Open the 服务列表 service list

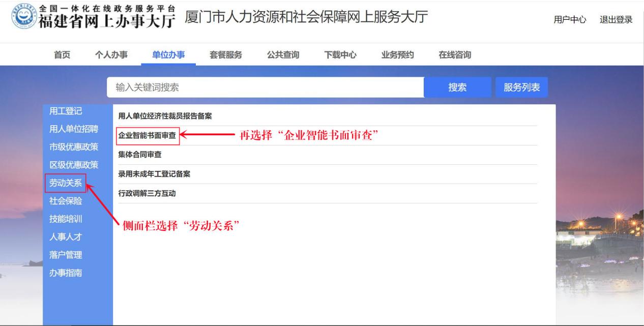pos(521,86)
